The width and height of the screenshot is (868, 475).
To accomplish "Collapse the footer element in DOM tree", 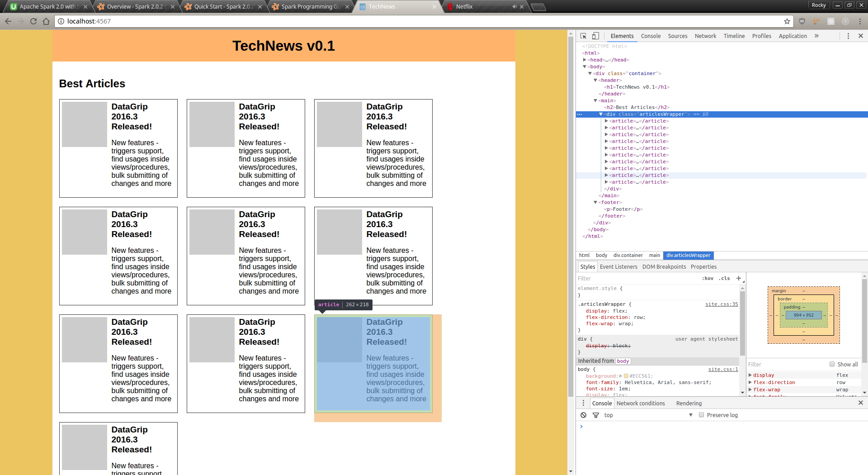I will 595,202.
